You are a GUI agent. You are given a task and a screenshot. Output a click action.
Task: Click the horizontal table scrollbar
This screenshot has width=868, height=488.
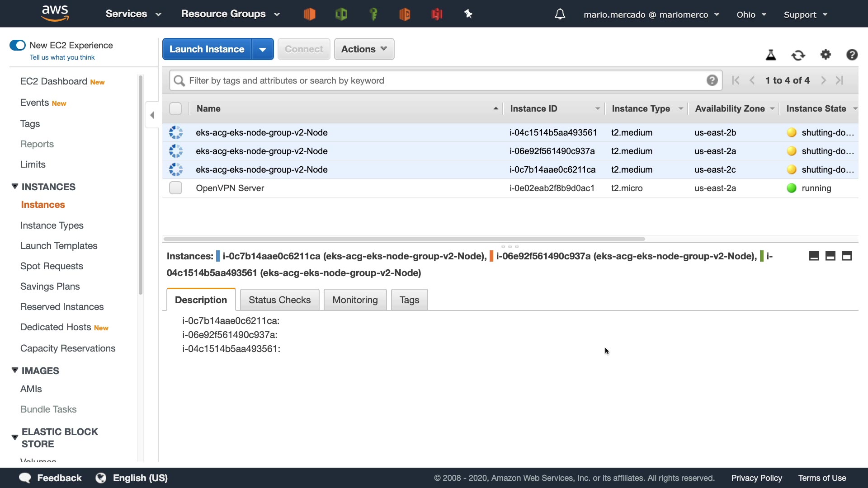pyautogui.click(x=404, y=239)
